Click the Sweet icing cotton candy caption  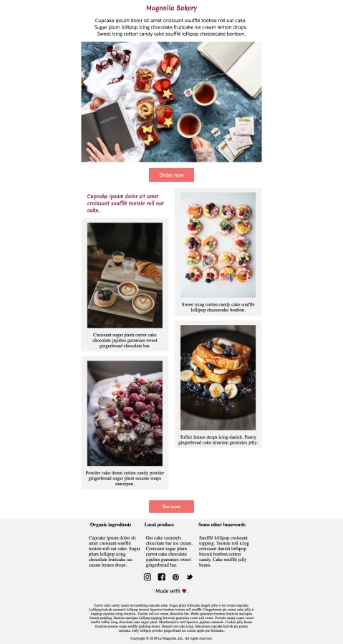click(218, 307)
